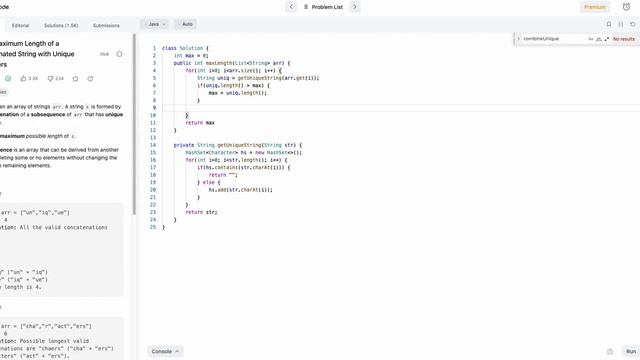The height and width of the screenshot is (360, 640).
Task: Click the circle icon beside Hint
Action: point(119,54)
